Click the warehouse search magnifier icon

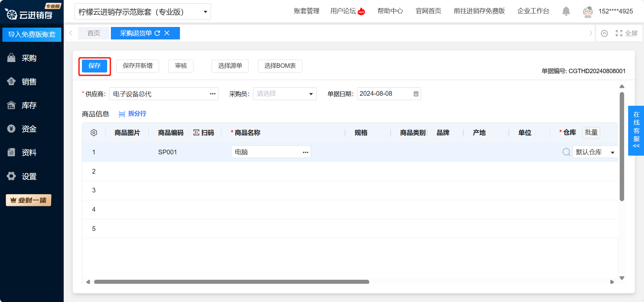(566, 152)
